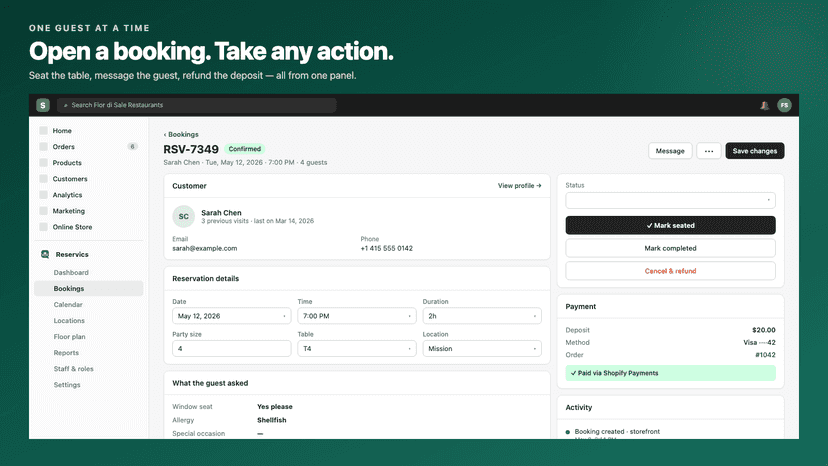Click the Online Store sidebar icon
Viewport: 828px width, 466px height.
(x=43, y=227)
